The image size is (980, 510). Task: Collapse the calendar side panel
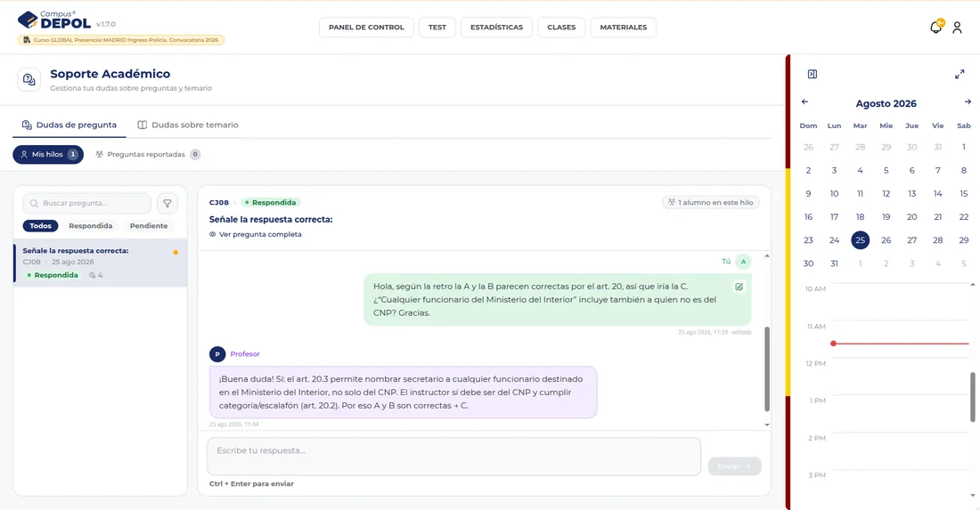tap(812, 74)
